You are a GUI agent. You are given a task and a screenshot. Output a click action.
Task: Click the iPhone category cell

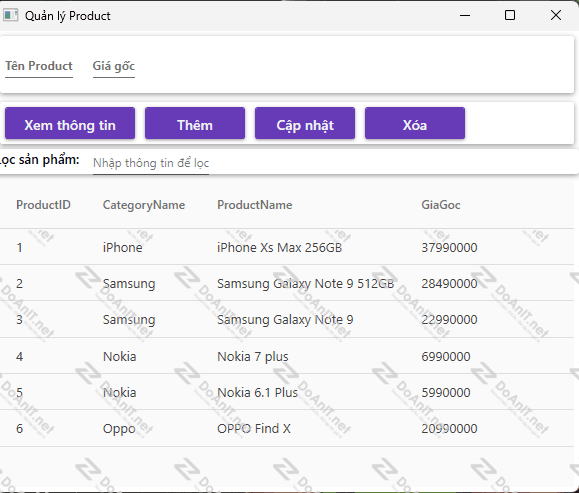(x=122, y=247)
